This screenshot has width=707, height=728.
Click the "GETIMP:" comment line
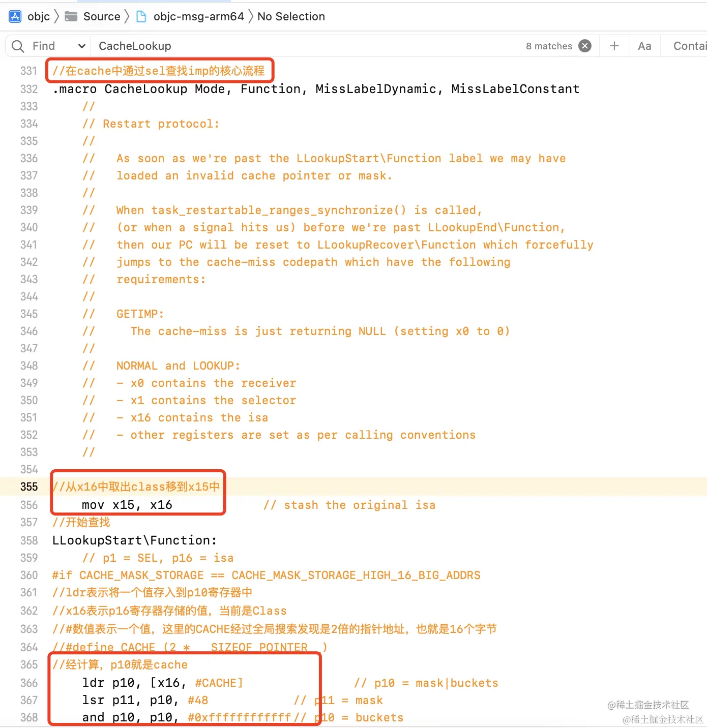tap(140, 314)
